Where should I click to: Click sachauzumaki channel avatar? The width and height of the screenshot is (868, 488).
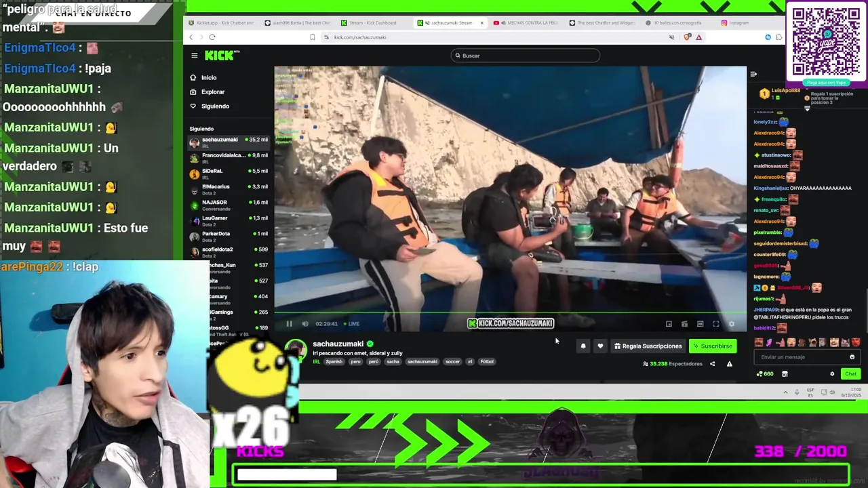pos(296,351)
